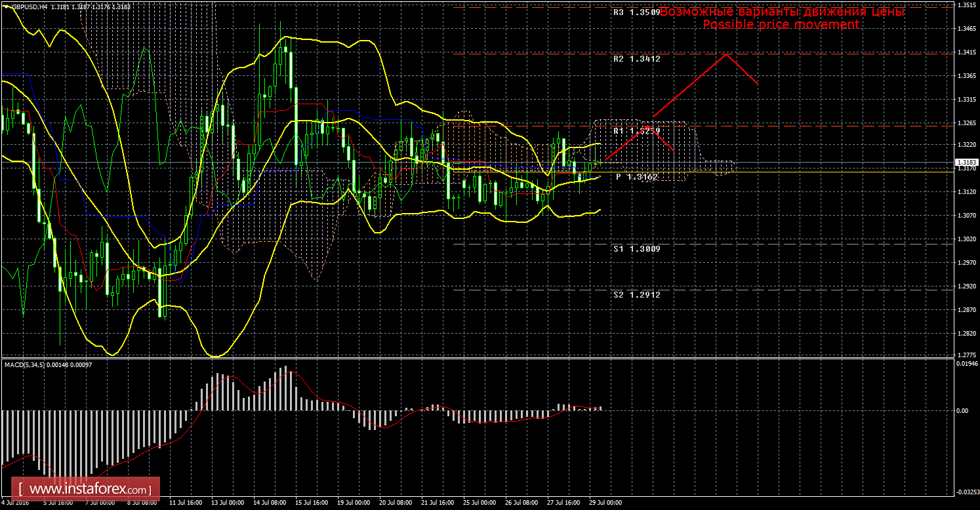Click MACD scale value 0.01946

968,363
